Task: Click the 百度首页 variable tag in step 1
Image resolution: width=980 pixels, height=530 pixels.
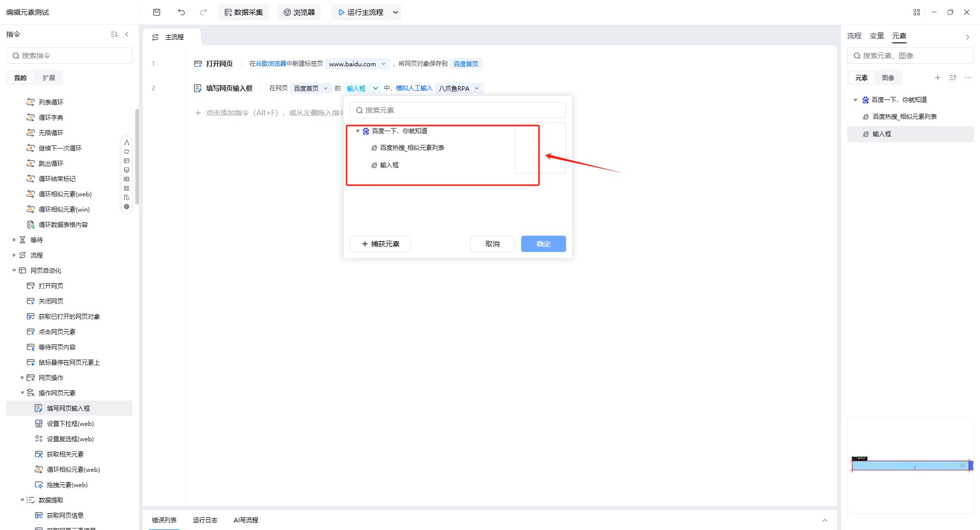Action: [466, 64]
